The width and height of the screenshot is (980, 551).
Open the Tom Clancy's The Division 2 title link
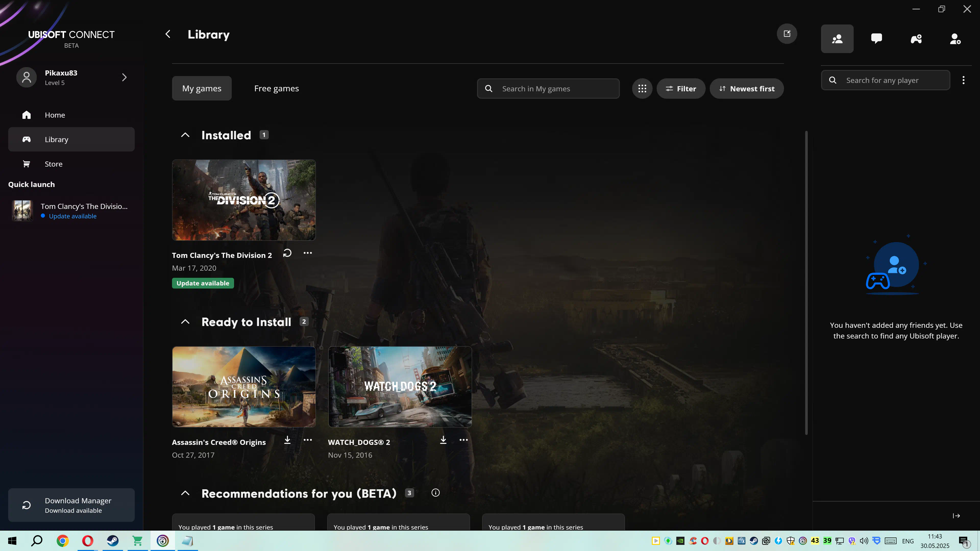pyautogui.click(x=222, y=255)
